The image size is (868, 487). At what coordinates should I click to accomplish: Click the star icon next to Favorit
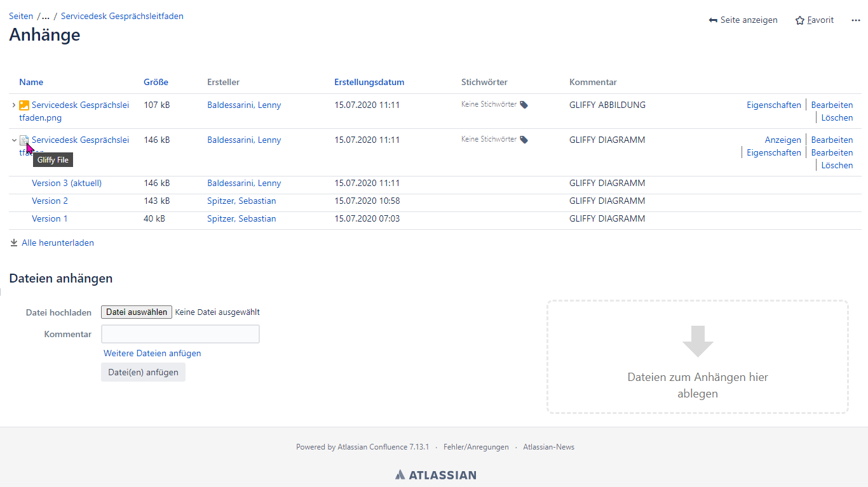pyautogui.click(x=800, y=20)
